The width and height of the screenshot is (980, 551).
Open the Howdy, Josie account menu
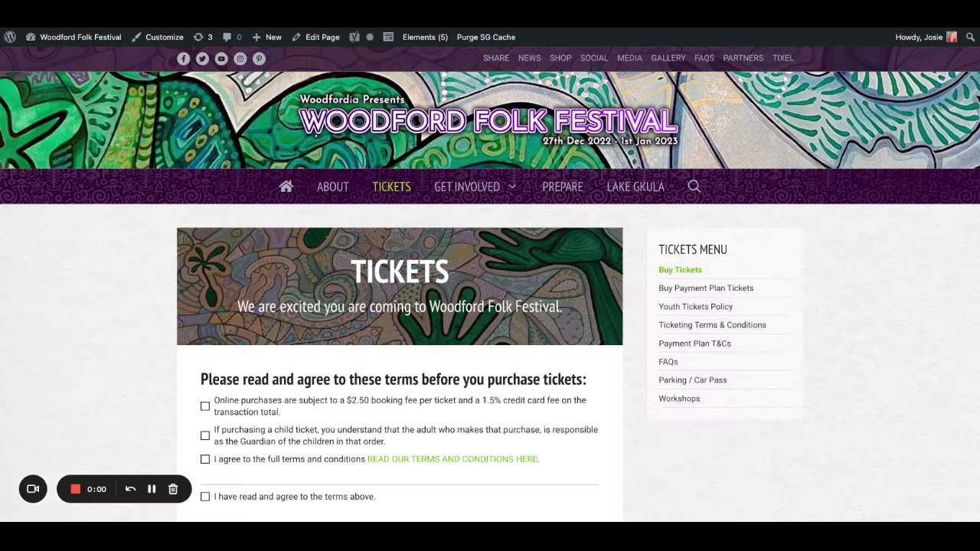coord(926,37)
